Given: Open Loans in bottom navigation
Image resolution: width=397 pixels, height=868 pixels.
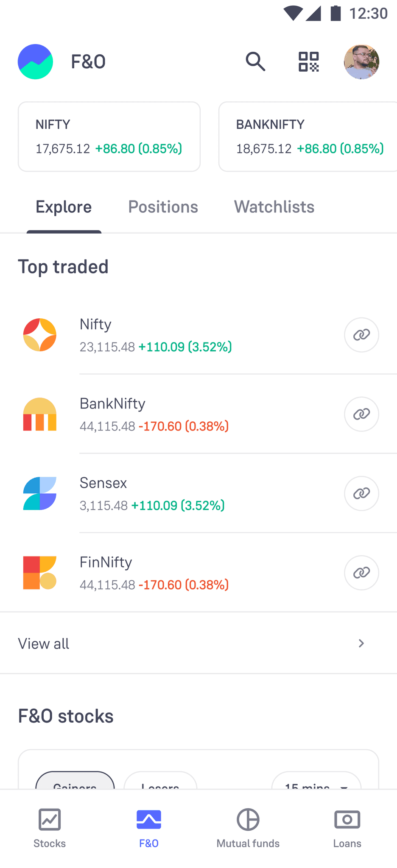Looking at the screenshot, I should point(347,828).
